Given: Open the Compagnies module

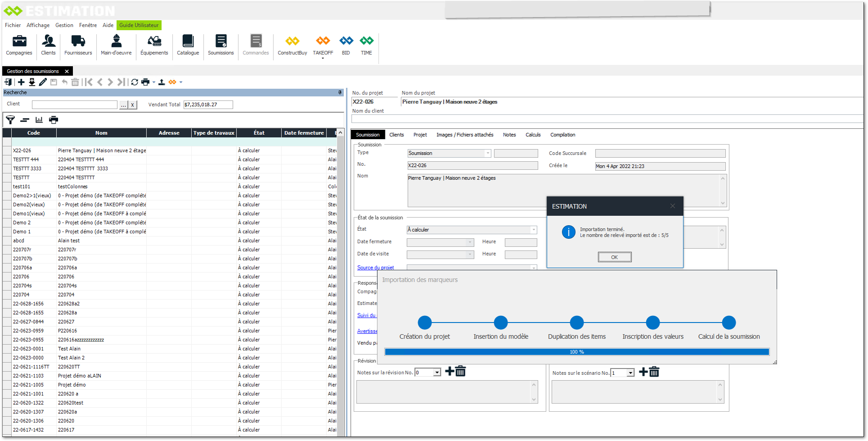Looking at the screenshot, I should click(19, 45).
